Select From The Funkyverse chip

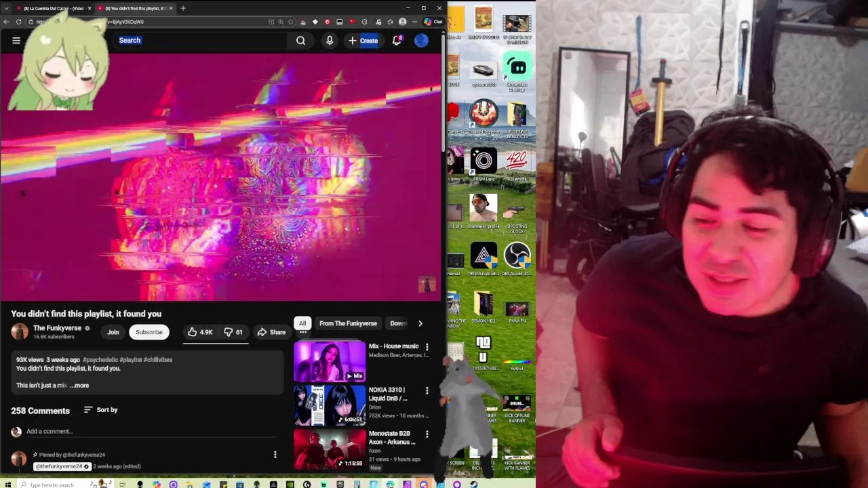(348, 323)
